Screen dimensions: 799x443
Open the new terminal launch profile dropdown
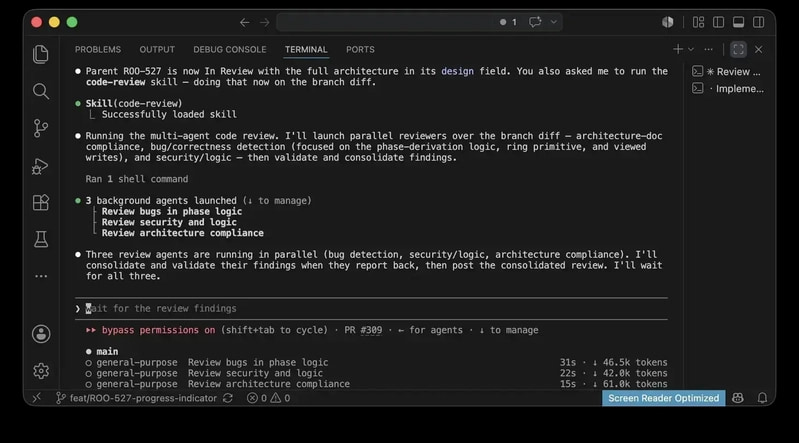[x=691, y=49]
